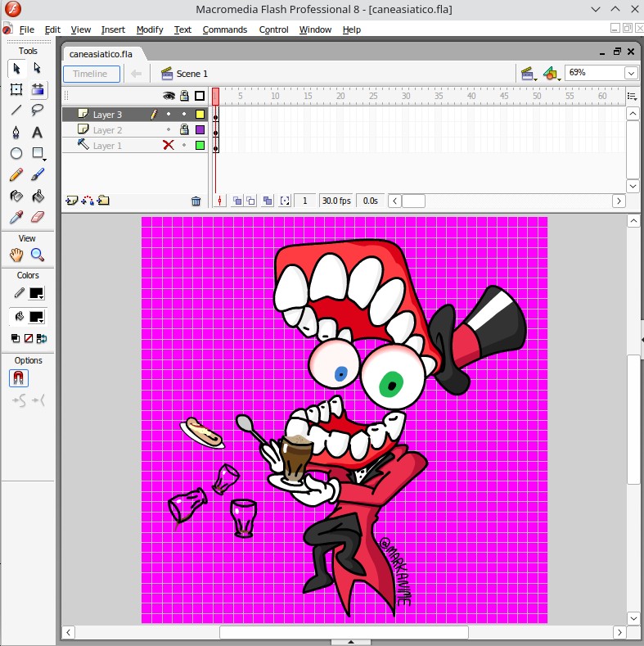This screenshot has height=646, width=644.
Task: Select the Eraser tool
Action: point(38,217)
